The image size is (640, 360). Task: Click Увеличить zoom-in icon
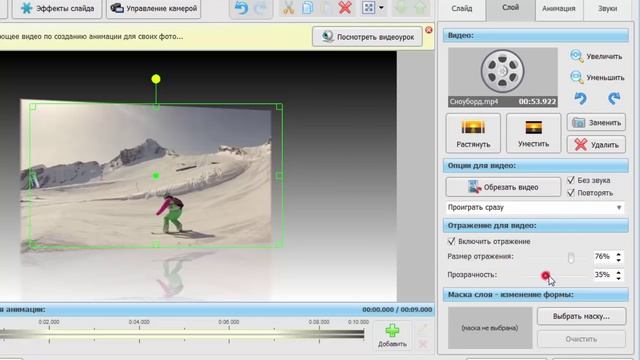576,56
